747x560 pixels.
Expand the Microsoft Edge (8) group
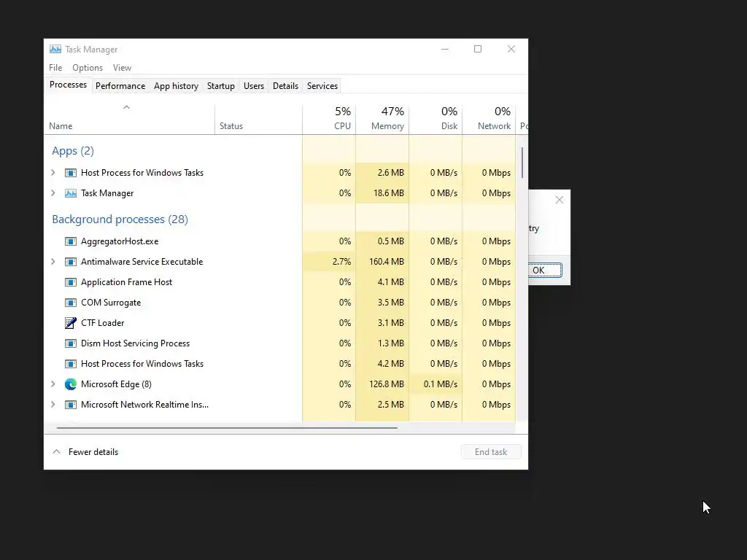[x=53, y=384]
